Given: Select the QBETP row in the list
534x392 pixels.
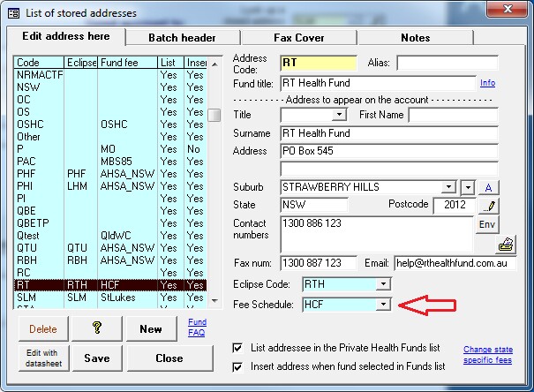Looking at the screenshot, I should click(x=110, y=223).
